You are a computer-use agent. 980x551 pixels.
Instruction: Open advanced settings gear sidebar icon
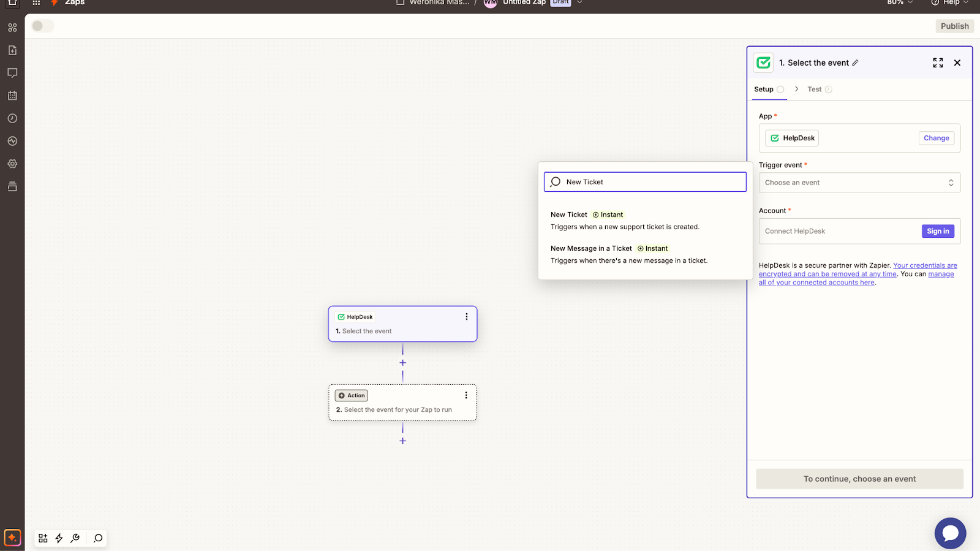click(x=12, y=164)
